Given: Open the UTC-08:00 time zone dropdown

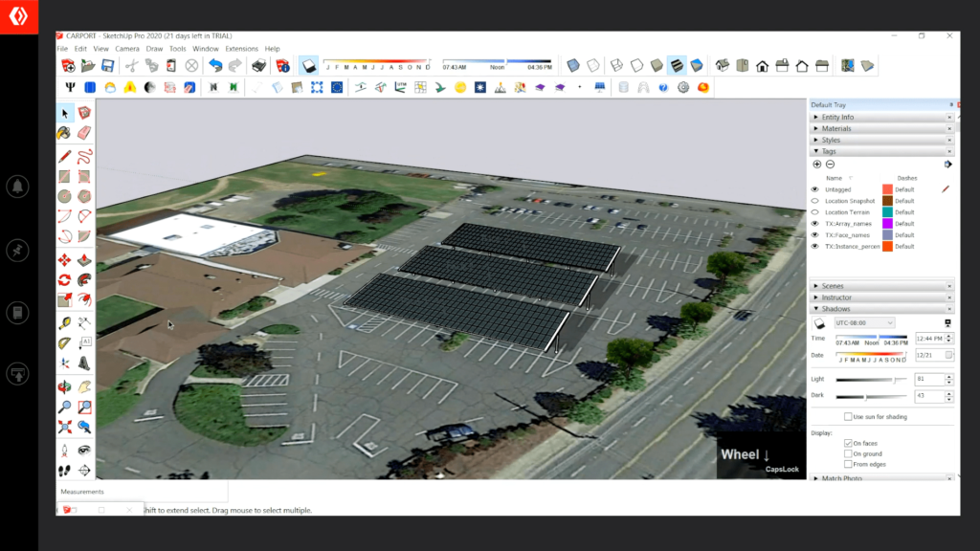Looking at the screenshot, I should click(864, 323).
